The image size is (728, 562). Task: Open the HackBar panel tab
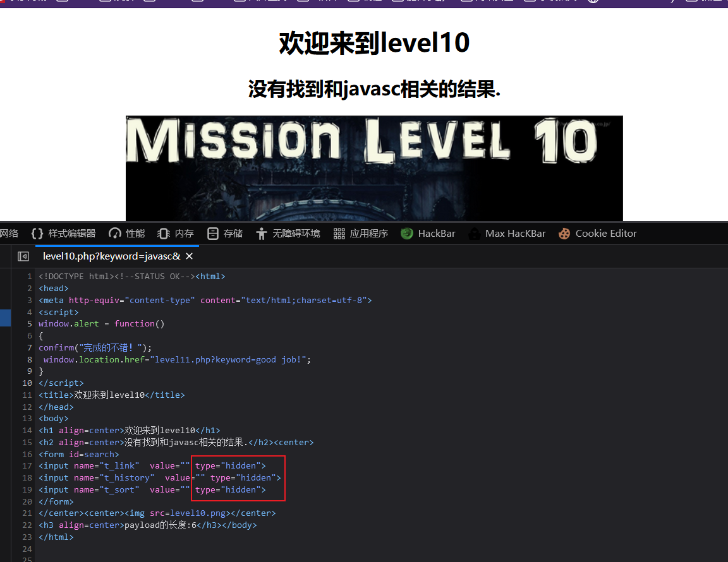(x=428, y=234)
